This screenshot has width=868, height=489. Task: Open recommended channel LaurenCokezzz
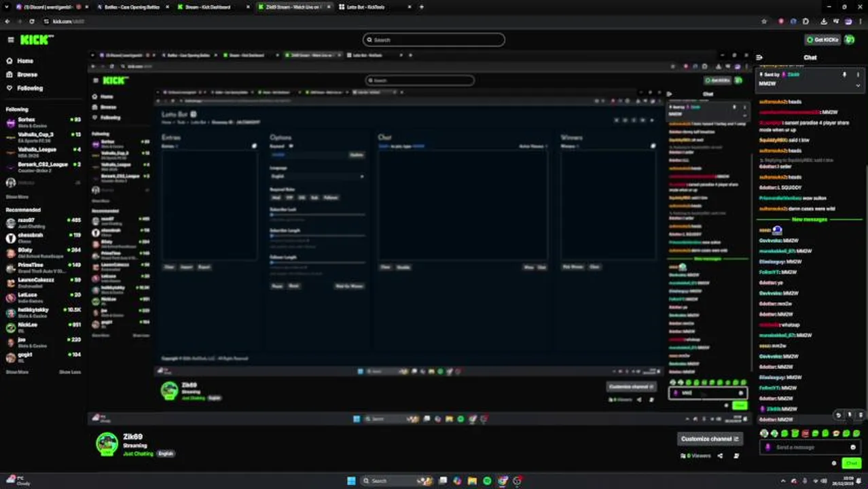[42, 283]
